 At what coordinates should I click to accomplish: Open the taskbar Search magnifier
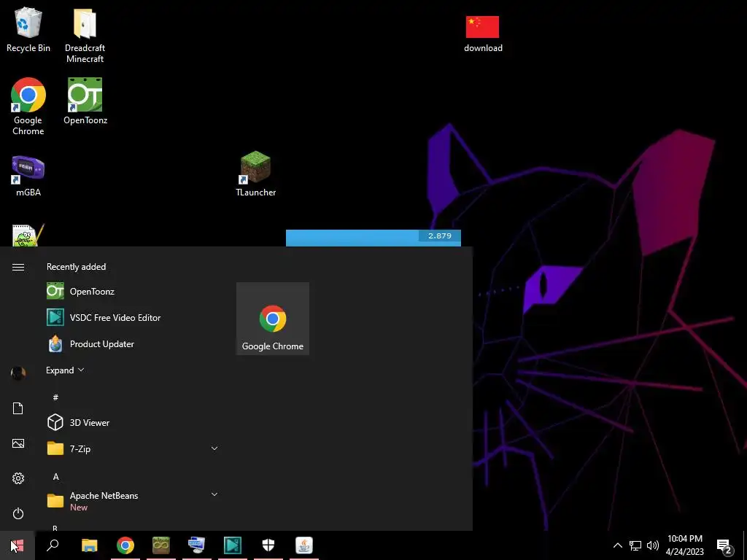click(53, 545)
